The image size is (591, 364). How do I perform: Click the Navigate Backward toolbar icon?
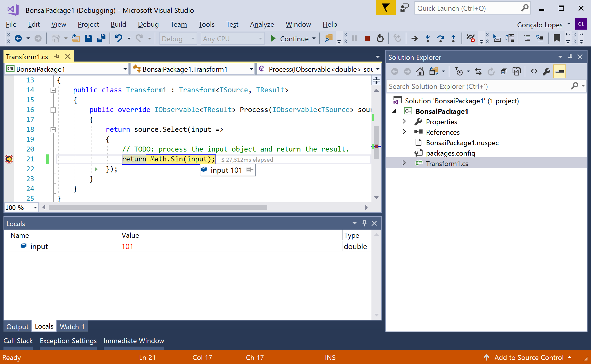(18, 38)
